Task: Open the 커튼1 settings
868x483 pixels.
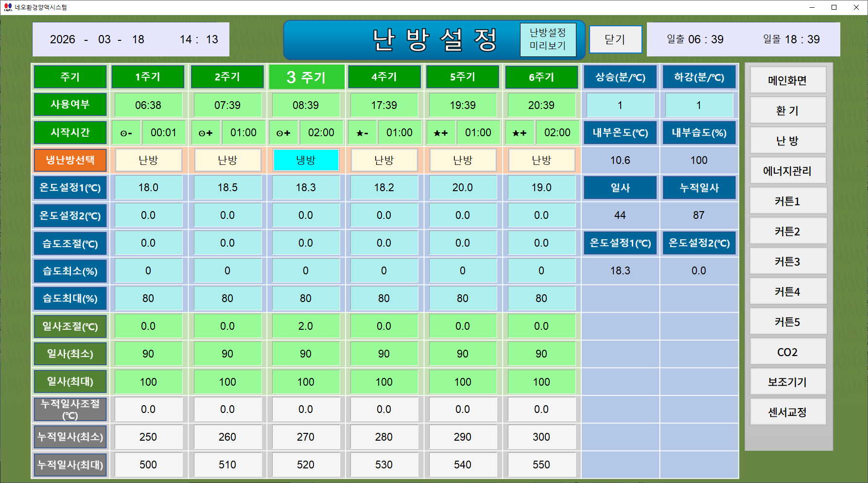Action: coord(788,201)
